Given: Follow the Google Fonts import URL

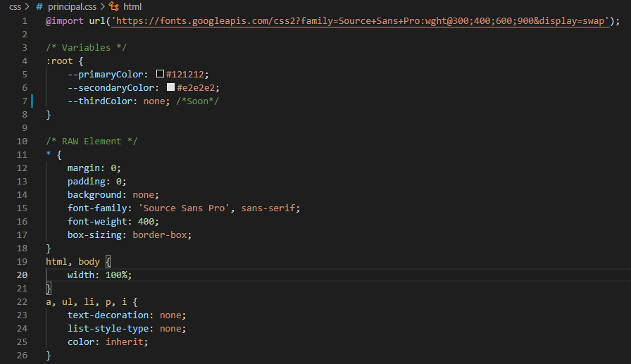Looking at the screenshot, I should pyautogui.click(x=360, y=21).
